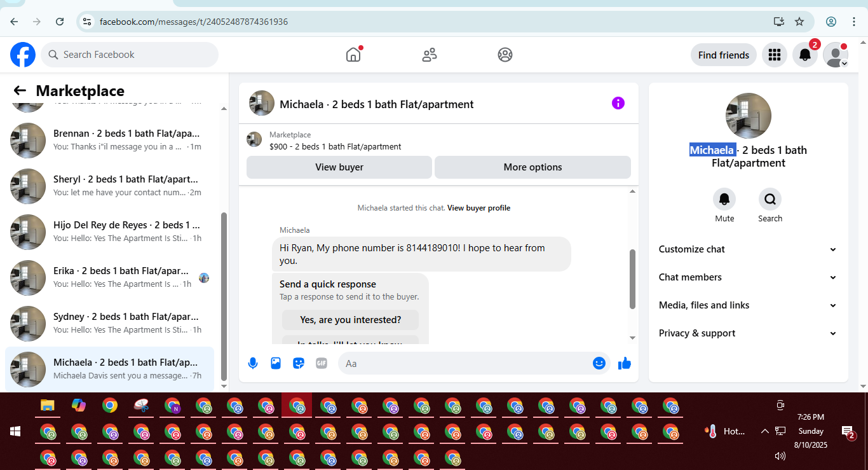Click the browser Back arrow
The width and height of the screenshot is (868, 470).
pyautogui.click(x=14, y=22)
